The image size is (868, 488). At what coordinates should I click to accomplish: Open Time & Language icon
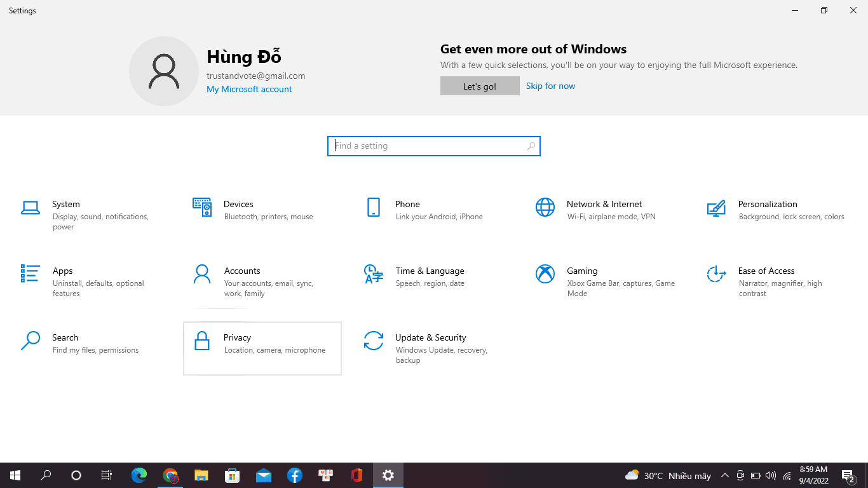tap(374, 274)
